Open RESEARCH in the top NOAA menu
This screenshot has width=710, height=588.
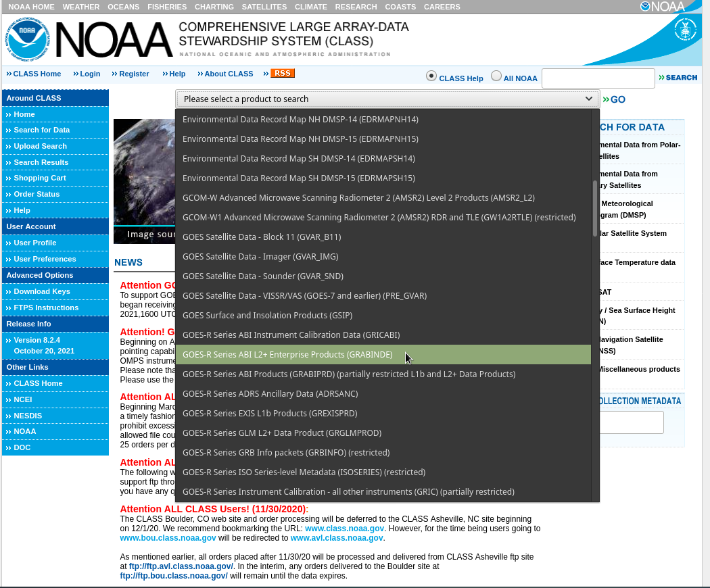pos(356,7)
